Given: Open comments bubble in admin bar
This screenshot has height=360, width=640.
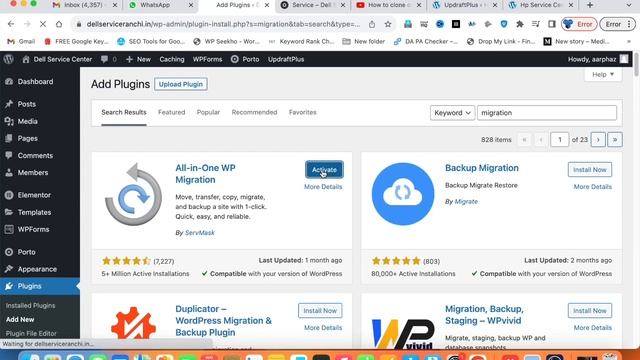Looking at the screenshot, I should coord(109,59).
